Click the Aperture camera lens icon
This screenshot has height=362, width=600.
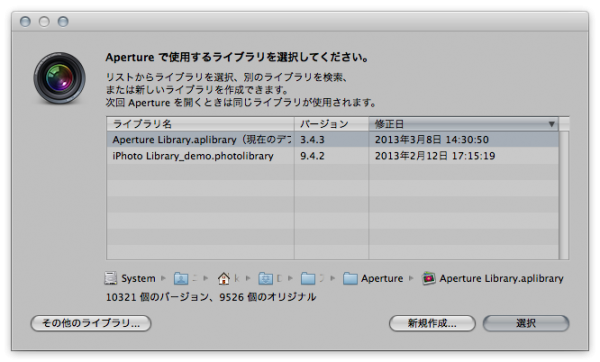tap(59, 78)
